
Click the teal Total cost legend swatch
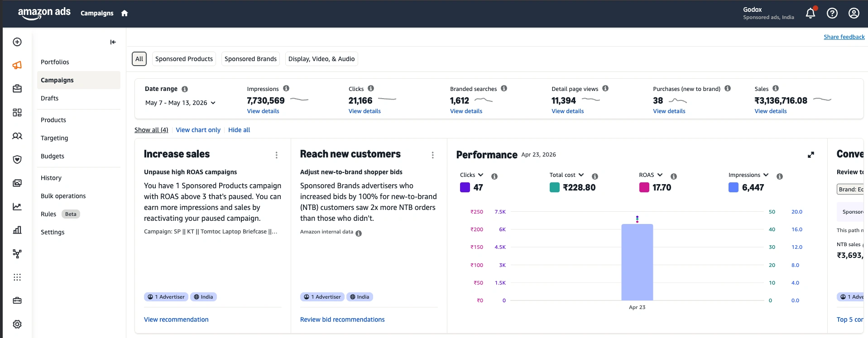tap(555, 187)
